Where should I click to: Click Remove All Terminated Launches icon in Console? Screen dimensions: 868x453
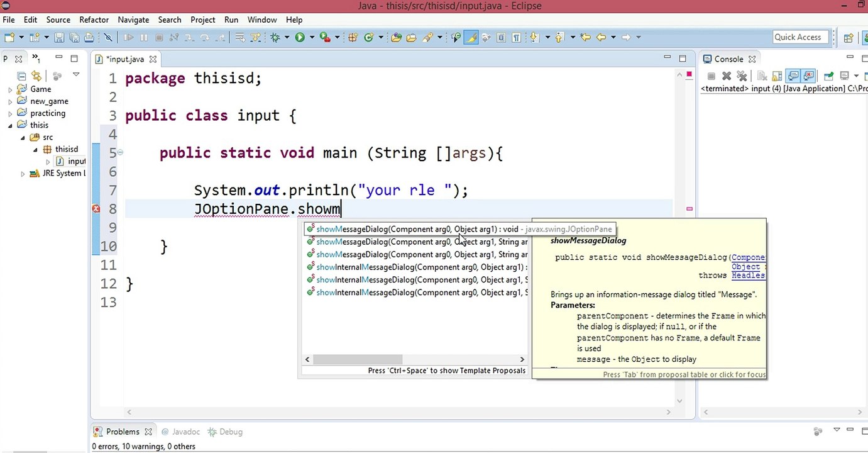click(x=742, y=75)
